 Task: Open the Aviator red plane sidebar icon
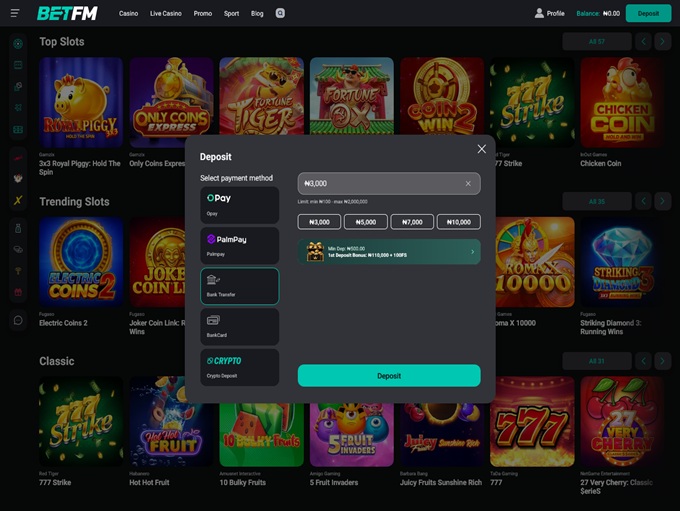click(18, 157)
